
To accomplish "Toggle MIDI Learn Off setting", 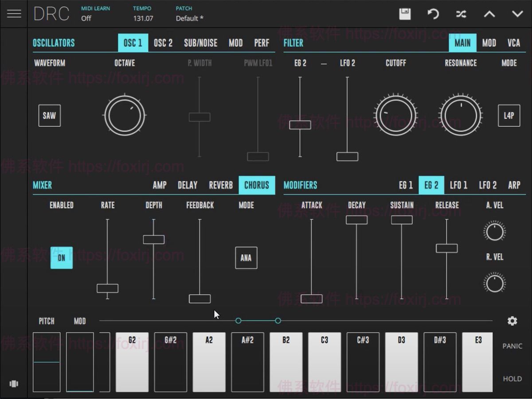I will (86, 19).
